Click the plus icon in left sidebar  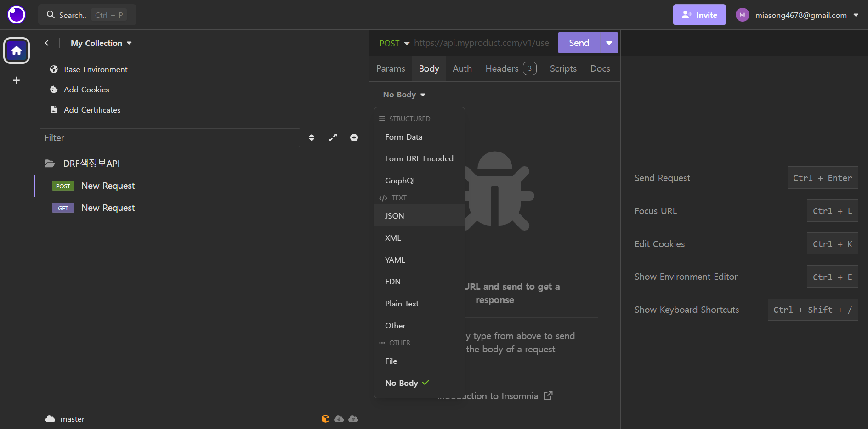click(16, 80)
